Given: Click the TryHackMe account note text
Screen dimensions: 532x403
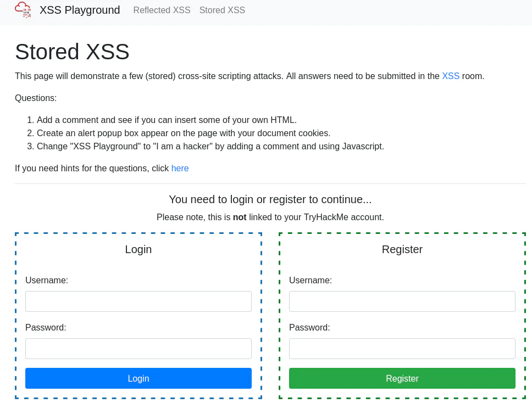Looking at the screenshot, I should (x=270, y=217).
